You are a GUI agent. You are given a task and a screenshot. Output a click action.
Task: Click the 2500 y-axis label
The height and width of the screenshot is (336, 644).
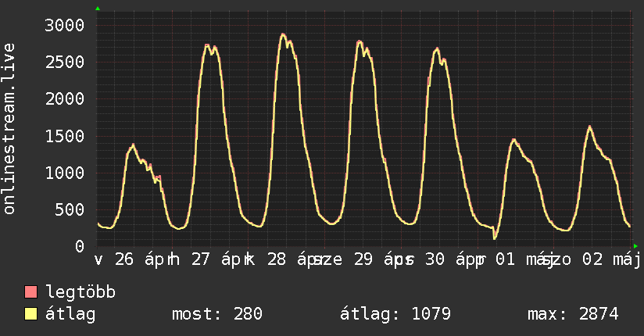65,63
